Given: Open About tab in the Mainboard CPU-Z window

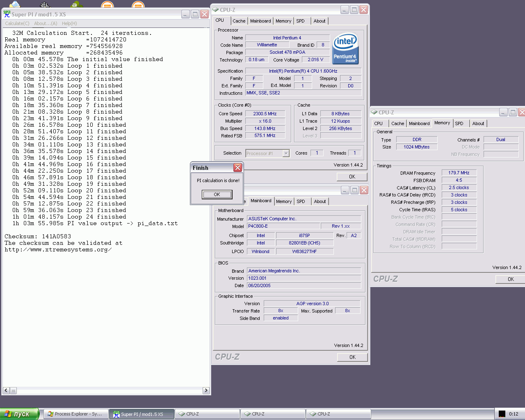Looking at the screenshot, I should click(320, 201).
